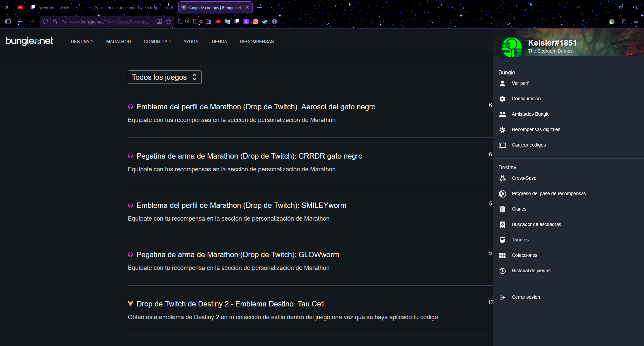Click the Canjear códigos icon in sidebar

502,145
